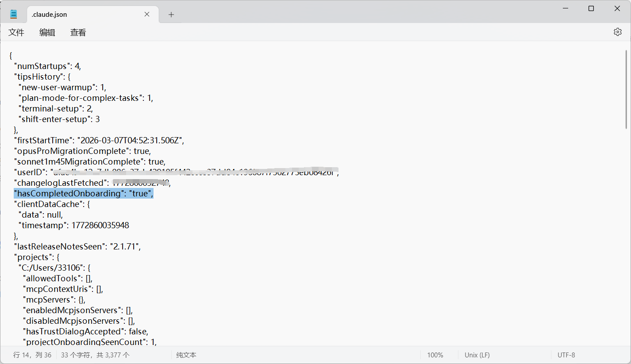Click the "C:/Users/33106" line
The image size is (631, 364).
coord(54,268)
